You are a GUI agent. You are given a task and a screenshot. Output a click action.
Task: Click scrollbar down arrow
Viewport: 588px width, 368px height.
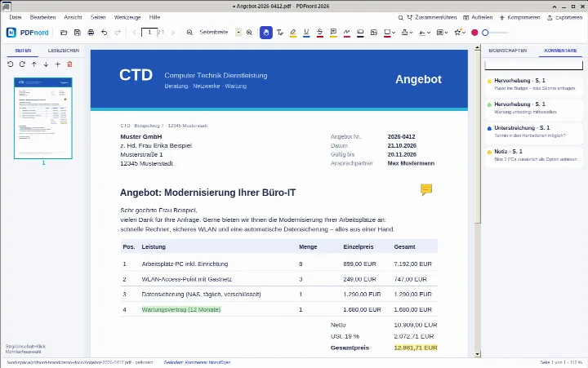point(478,354)
